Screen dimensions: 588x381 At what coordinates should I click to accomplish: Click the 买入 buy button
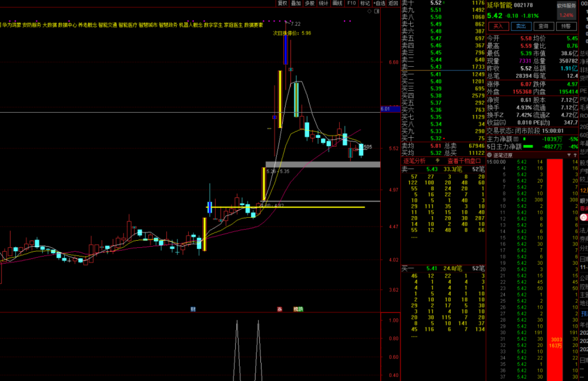pyautogui.click(x=498, y=26)
